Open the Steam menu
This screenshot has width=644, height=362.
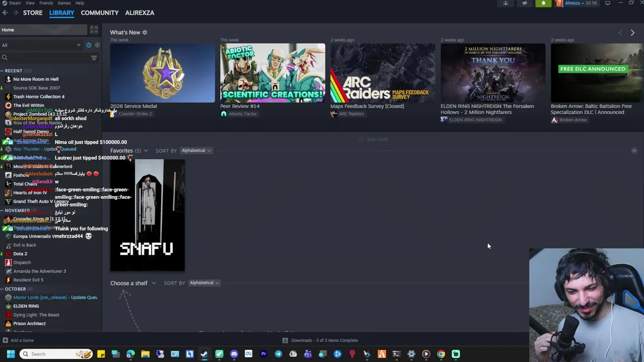point(15,3)
